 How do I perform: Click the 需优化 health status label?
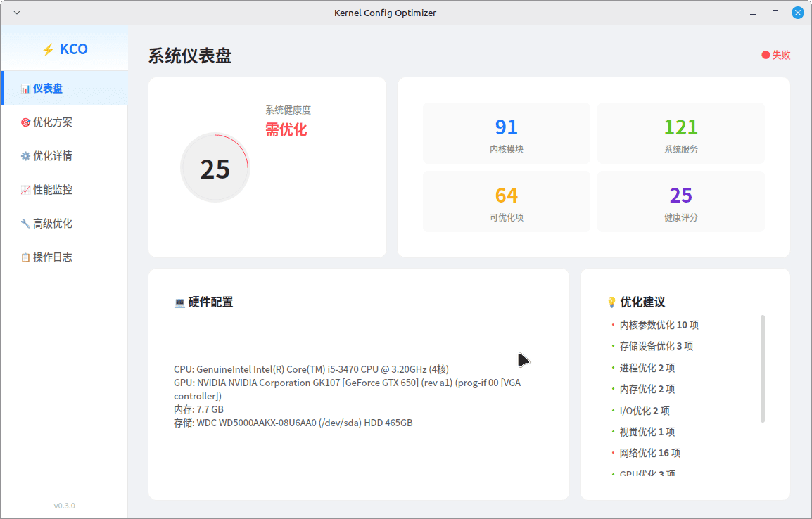click(x=286, y=129)
